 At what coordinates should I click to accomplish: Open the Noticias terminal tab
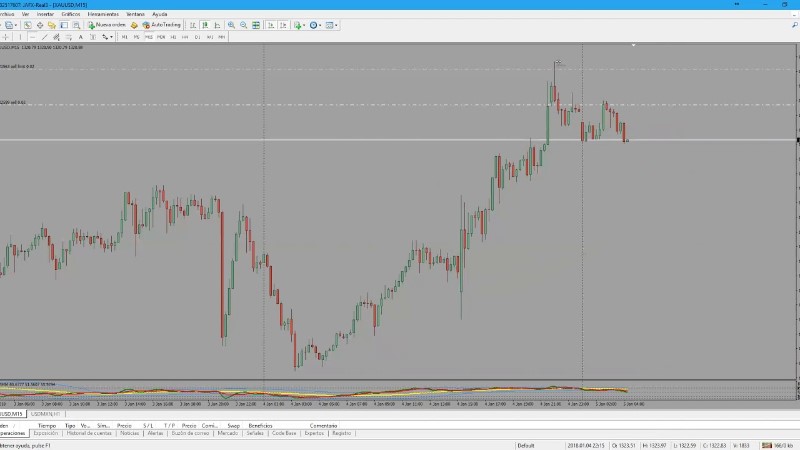tap(129, 433)
